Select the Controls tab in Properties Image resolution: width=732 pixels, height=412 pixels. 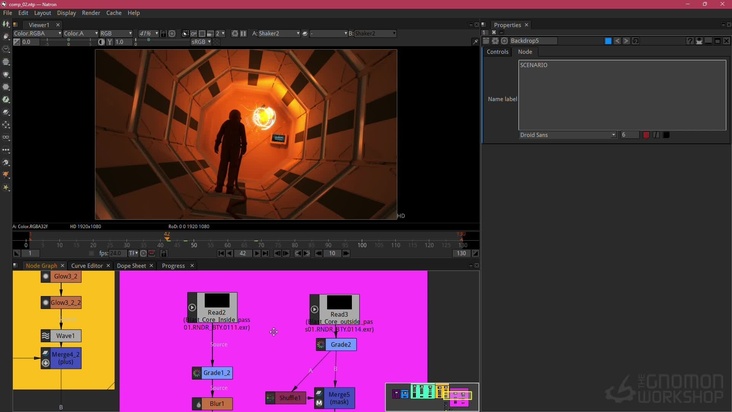click(x=497, y=52)
